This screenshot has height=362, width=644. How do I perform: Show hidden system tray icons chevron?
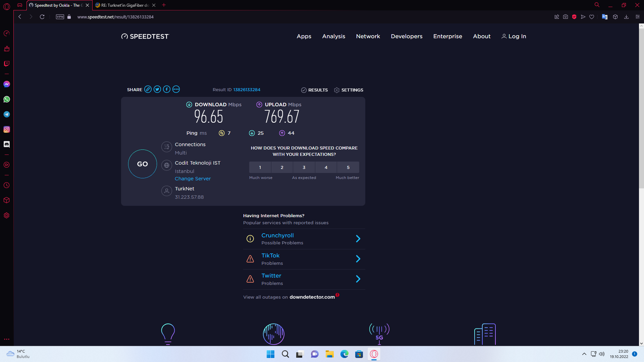click(x=584, y=354)
